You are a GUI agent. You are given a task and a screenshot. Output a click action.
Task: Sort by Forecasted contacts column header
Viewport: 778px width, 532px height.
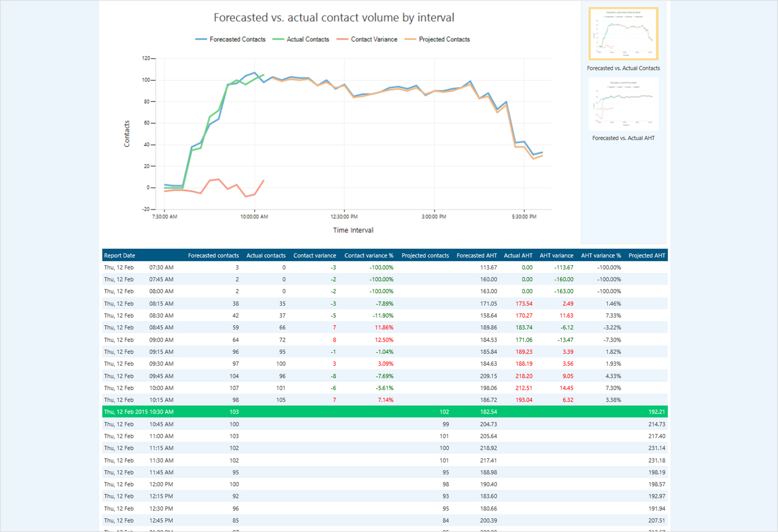pyautogui.click(x=213, y=255)
